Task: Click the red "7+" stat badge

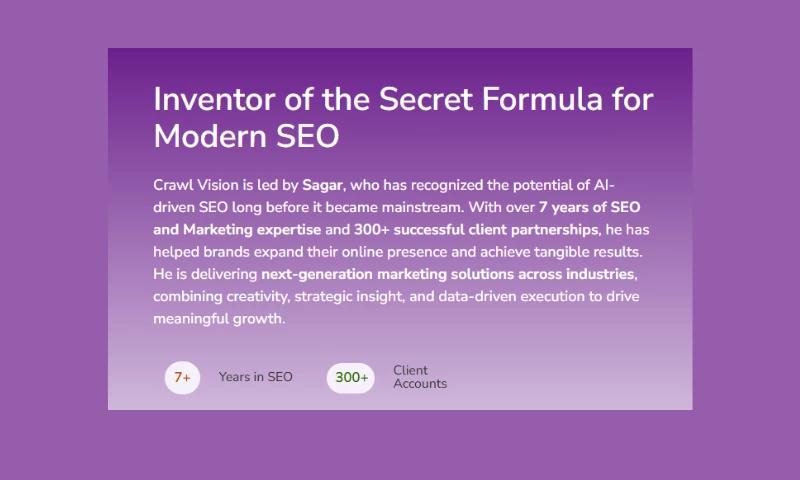Action: click(x=182, y=378)
